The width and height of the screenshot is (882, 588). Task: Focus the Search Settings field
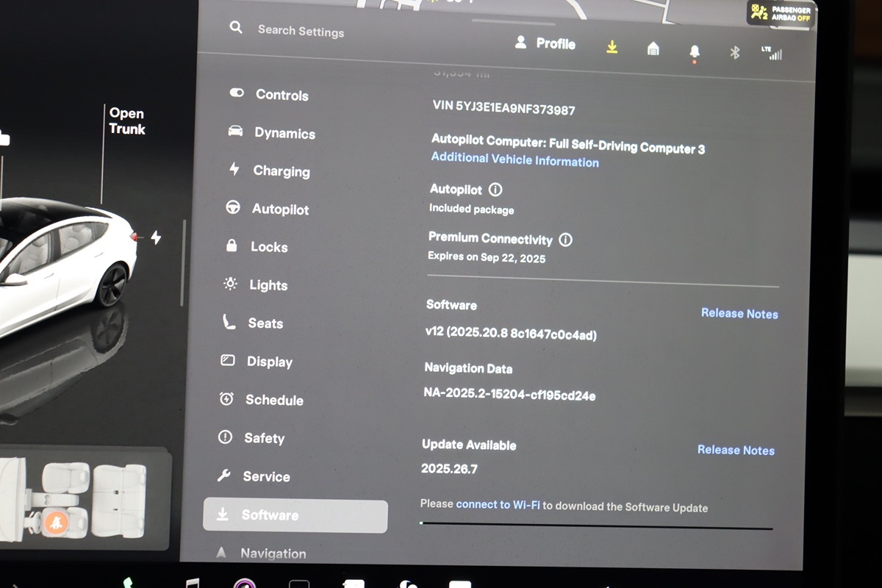[301, 31]
